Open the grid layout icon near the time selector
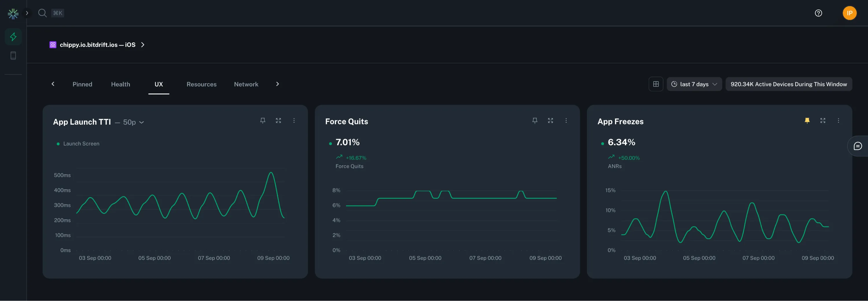This screenshot has height=301, width=868. coord(656,84)
